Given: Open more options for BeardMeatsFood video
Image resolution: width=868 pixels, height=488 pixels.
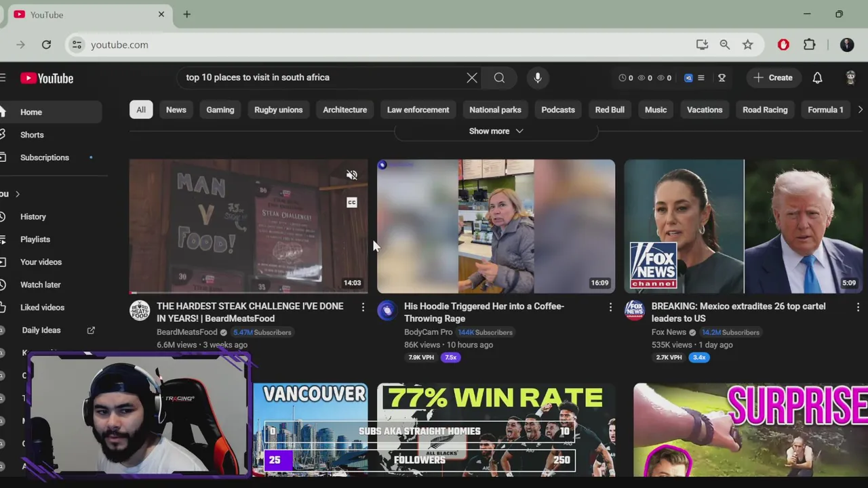Looking at the screenshot, I should 363,308.
